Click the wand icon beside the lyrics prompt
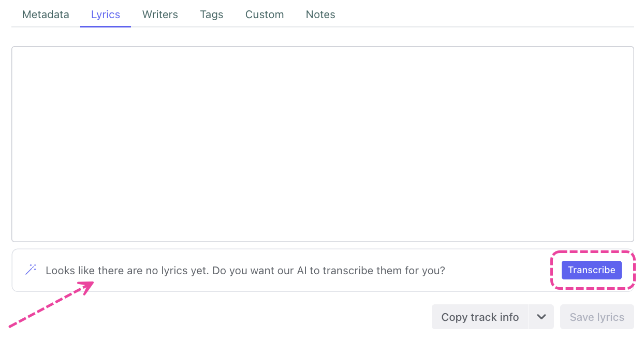 click(x=31, y=270)
